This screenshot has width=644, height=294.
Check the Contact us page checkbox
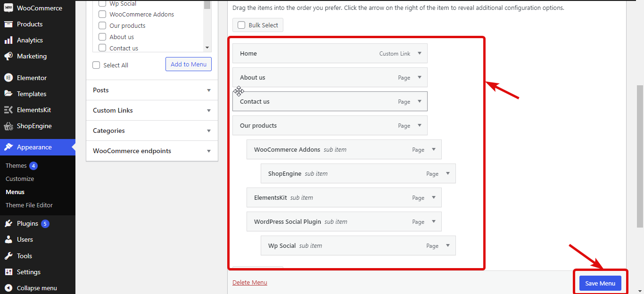102,48
